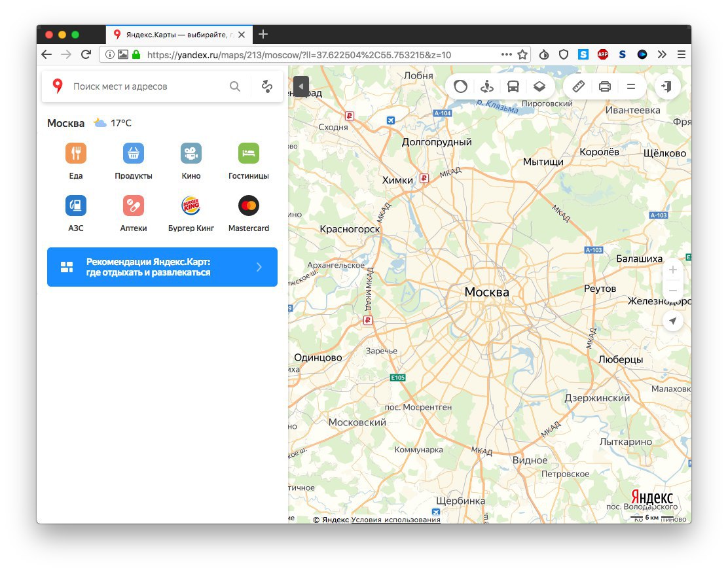Click the E105 road sign marker

point(398,378)
